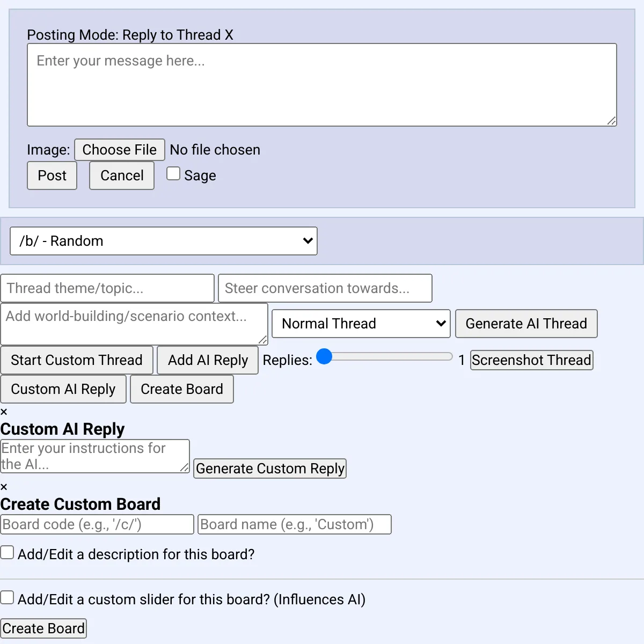Click the X next to Reply to Thread
644x644 pixels.
229,35
